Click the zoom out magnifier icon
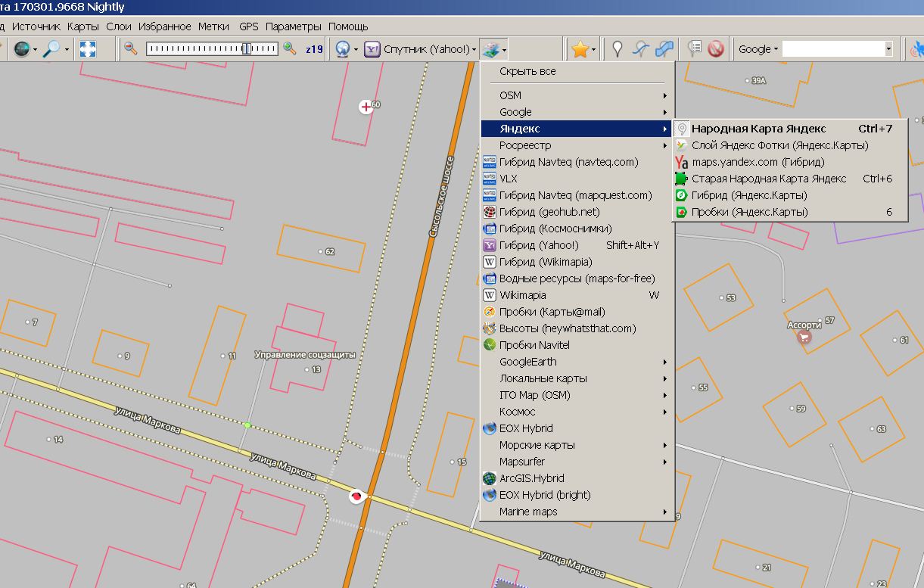Viewport: 924px width, 588px height. pos(131,49)
